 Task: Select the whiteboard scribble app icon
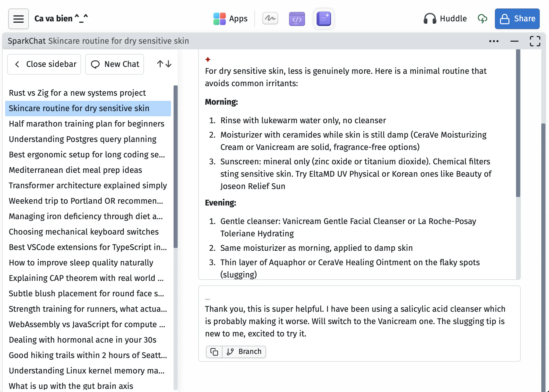tap(270, 19)
